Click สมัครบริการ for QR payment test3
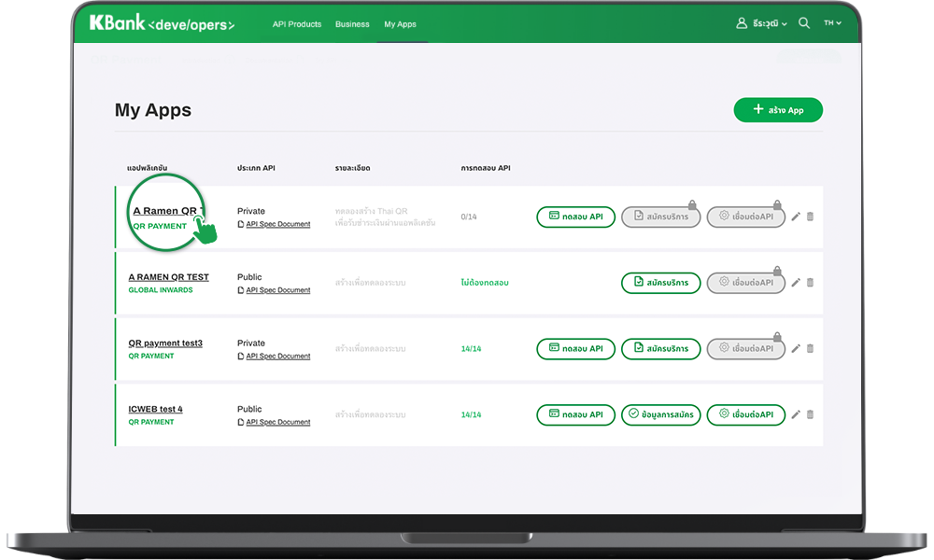934x560 pixels. (x=661, y=349)
